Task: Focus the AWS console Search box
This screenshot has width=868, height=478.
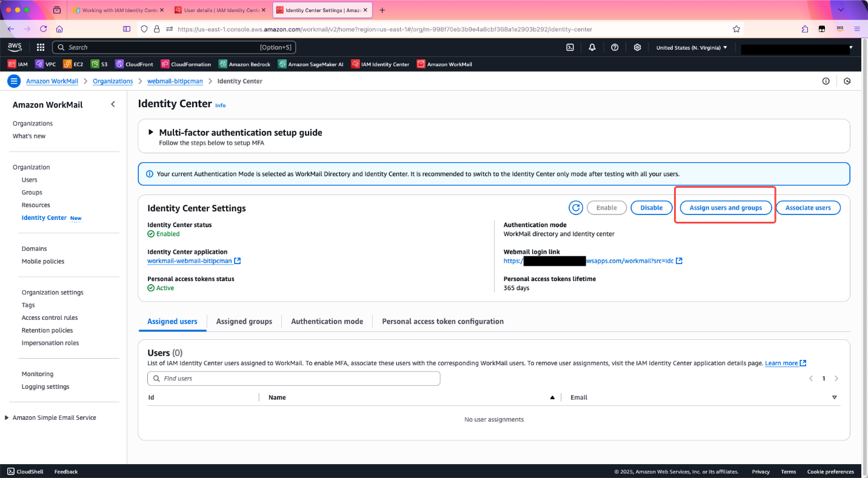Action: pyautogui.click(x=174, y=47)
